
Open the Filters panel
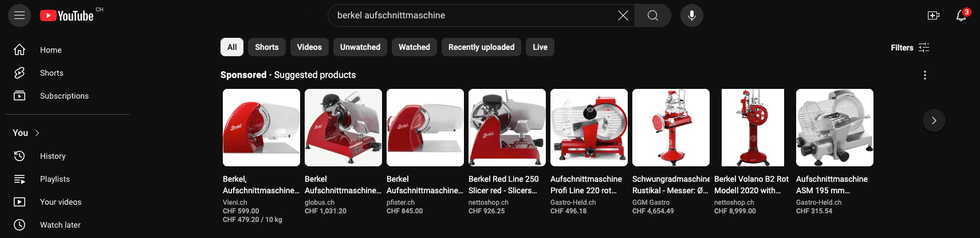tap(910, 48)
